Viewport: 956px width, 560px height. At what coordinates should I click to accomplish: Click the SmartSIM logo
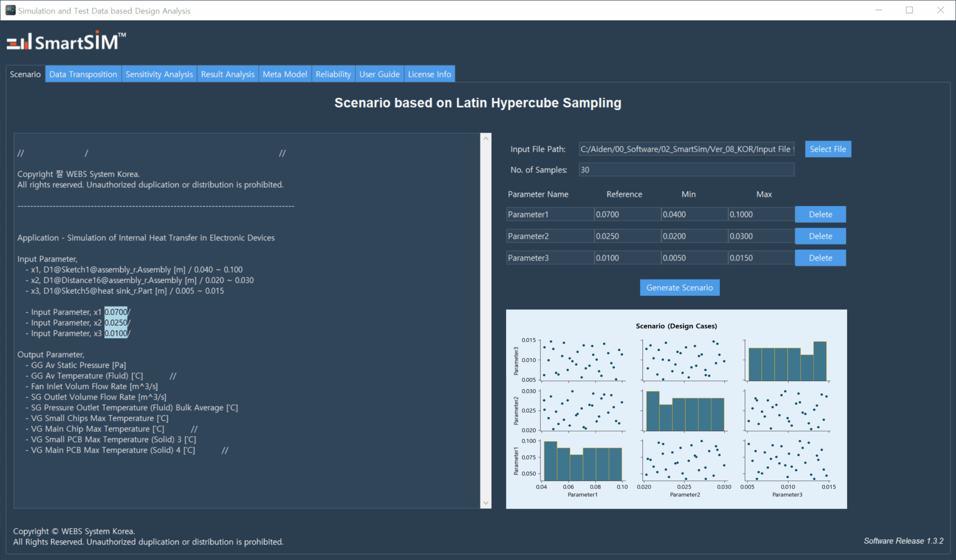tap(66, 41)
